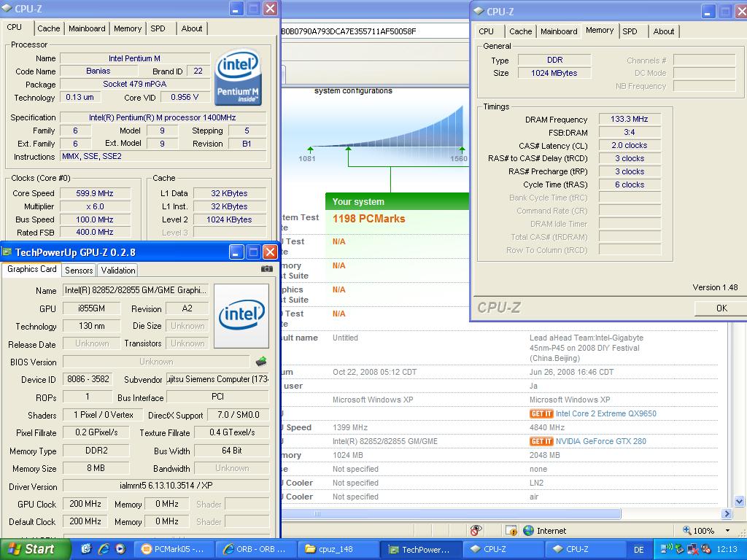Image resolution: width=747 pixels, height=560 pixels.
Task: Open Mainboard tab in right CPU-Z window
Action: click(x=559, y=31)
